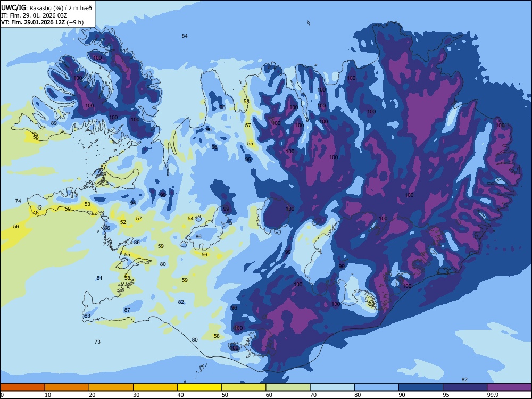Select the '48' humidity value on the map
The height and width of the screenshot is (399, 532).
click(x=36, y=213)
